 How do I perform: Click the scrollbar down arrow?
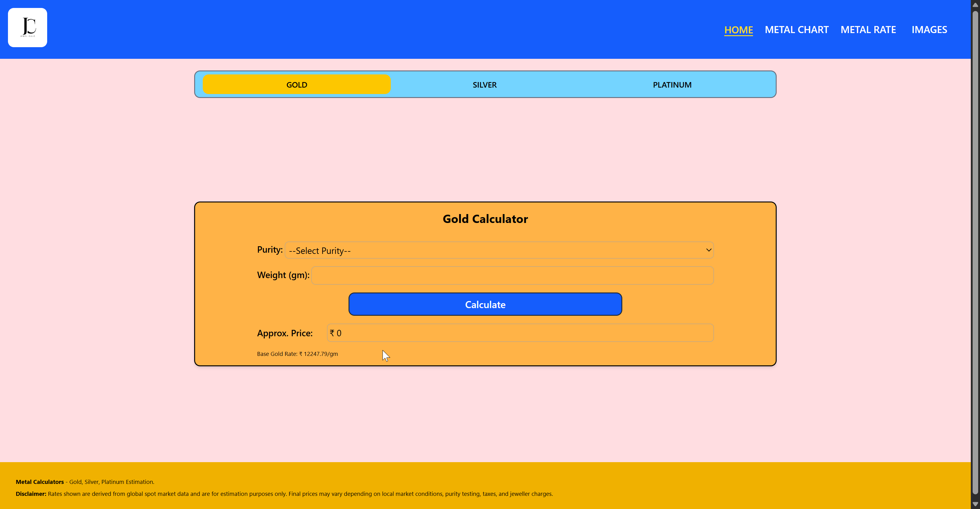(975, 504)
